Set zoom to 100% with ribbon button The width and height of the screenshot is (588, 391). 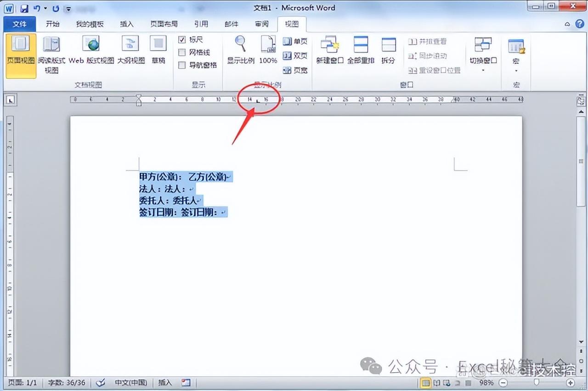pyautogui.click(x=268, y=50)
